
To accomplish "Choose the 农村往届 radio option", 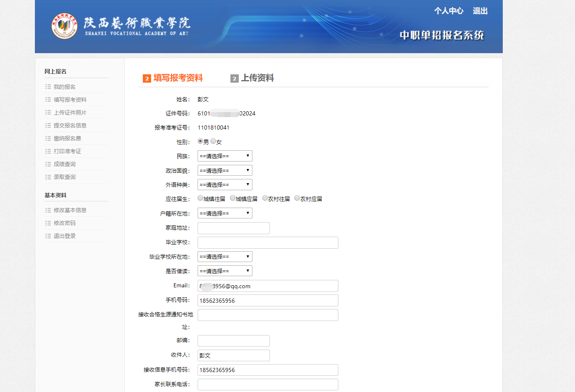I will 265,198.
